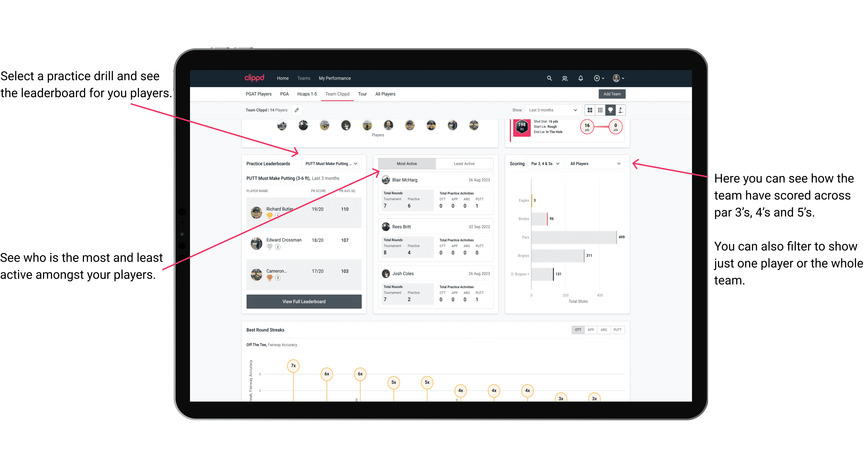This screenshot has height=467, width=868.
Task: Click the View Full Leaderboard button
Action: (304, 301)
